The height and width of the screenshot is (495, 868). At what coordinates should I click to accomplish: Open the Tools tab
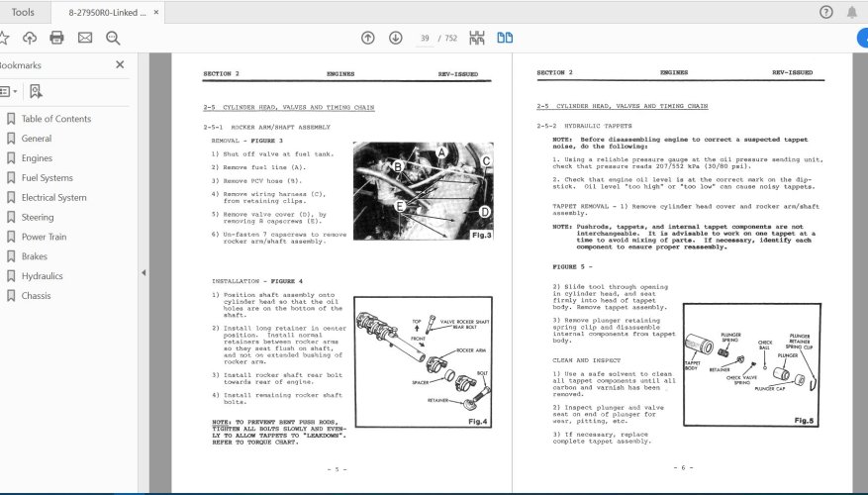[x=23, y=12]
